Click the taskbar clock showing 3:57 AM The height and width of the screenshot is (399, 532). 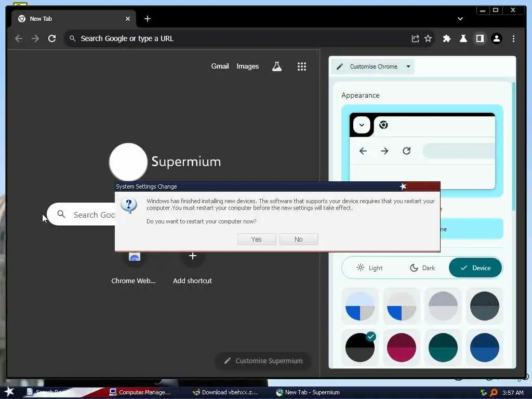(x=513, y=393)
